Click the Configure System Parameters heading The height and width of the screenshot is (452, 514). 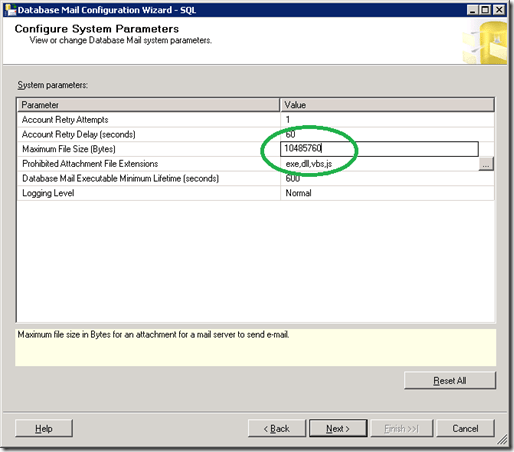tap(97, 29)
